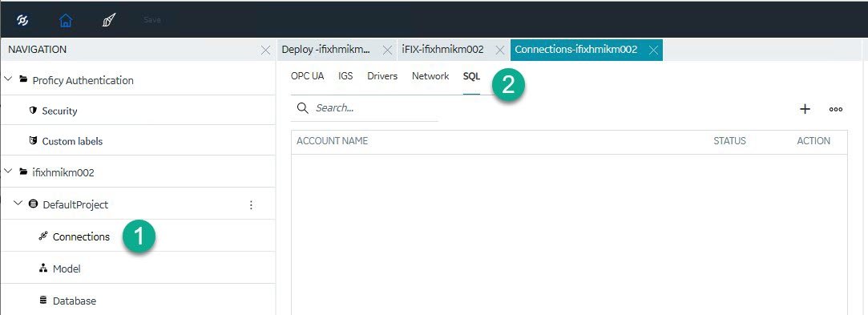Open Custom labels item

coord(72,141)
